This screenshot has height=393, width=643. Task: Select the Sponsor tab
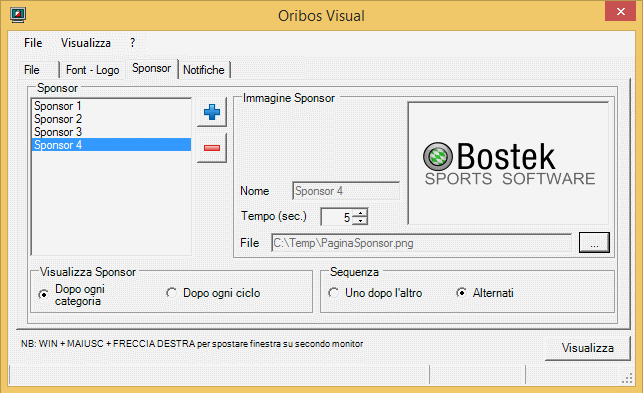pos(151,69)
